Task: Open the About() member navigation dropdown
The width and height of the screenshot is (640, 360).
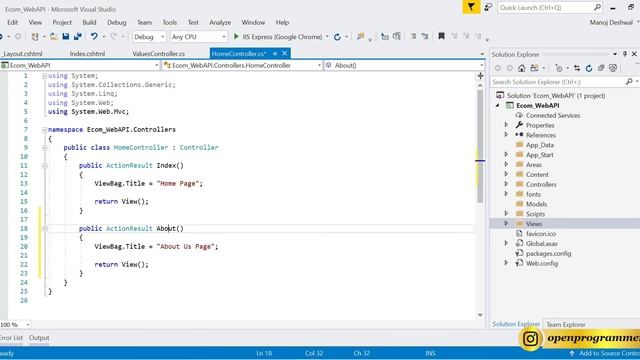Action: click(404, 65)
